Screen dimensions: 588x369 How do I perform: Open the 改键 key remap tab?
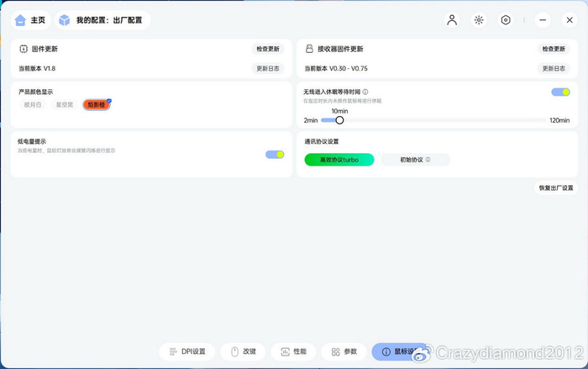click(243, 351)
